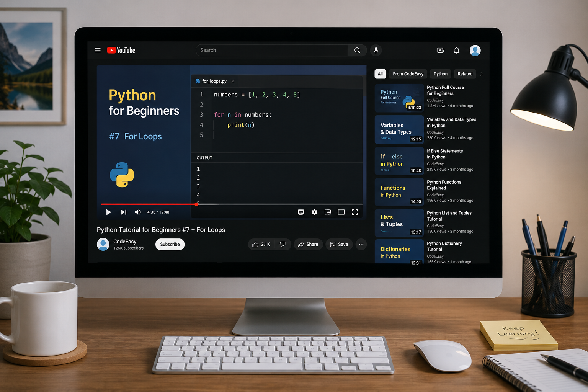588x392 pixels.
Task: Show more filter chips with arrow
Action: (481, 74)
